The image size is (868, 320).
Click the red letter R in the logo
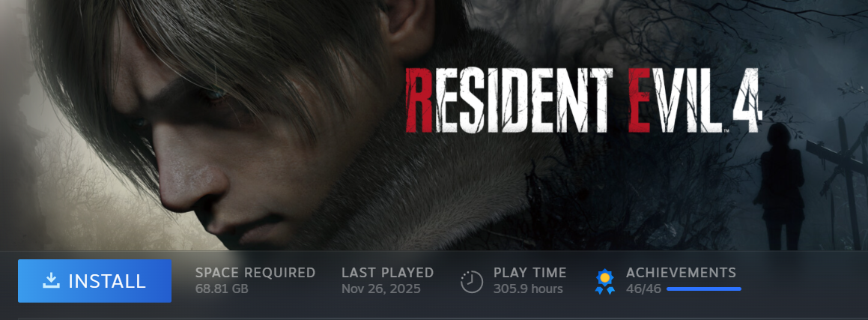[x=419, y=100]
